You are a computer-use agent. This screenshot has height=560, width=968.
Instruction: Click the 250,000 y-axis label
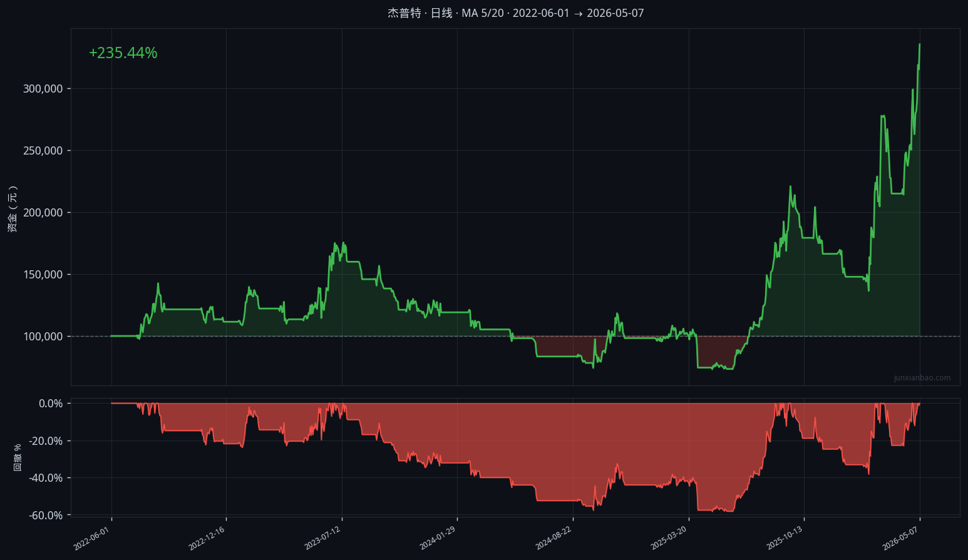point(43,151)
